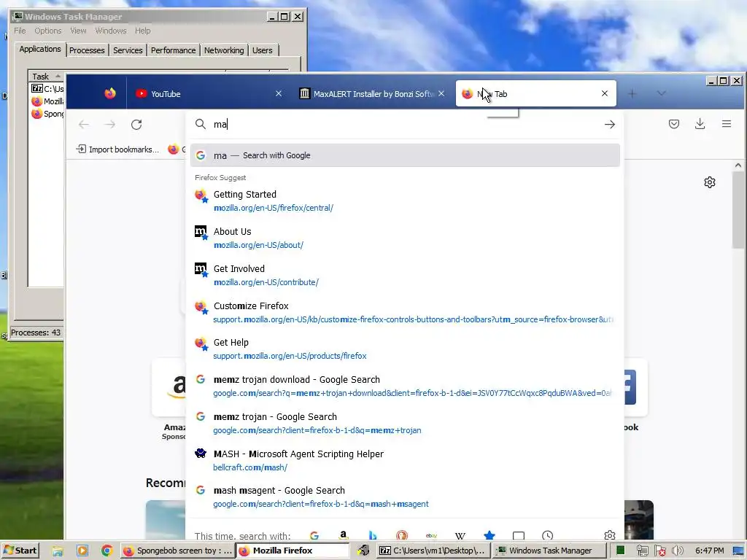Click the Firefox page vertical scrollbar thumb

coord(738,209)
